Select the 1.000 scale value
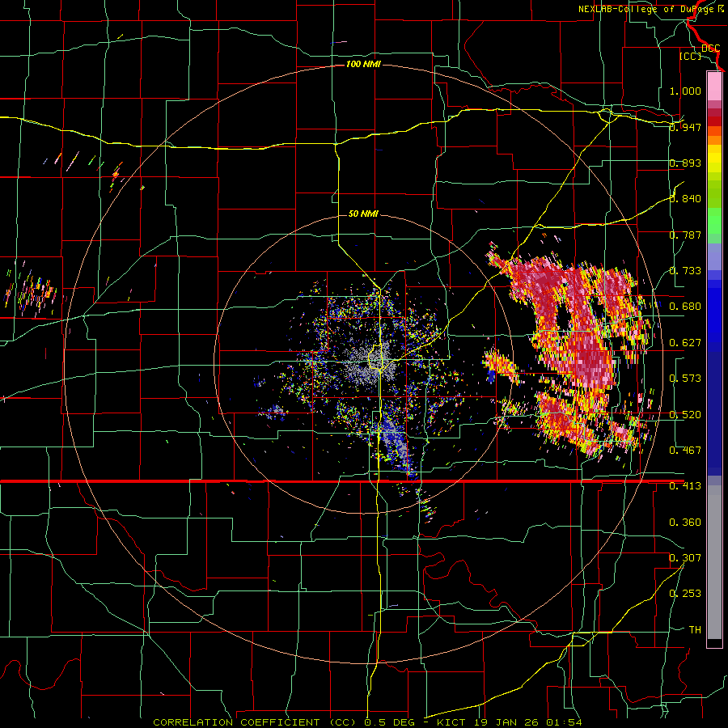Viewport: 728px width, 728px height. pyautogui.click(x=685, y=91)
